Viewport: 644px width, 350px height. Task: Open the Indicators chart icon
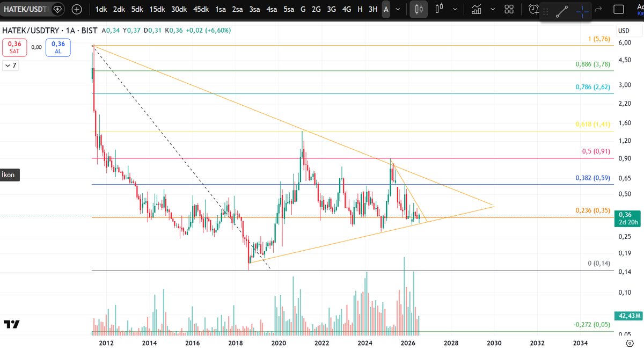pos(476,9)
